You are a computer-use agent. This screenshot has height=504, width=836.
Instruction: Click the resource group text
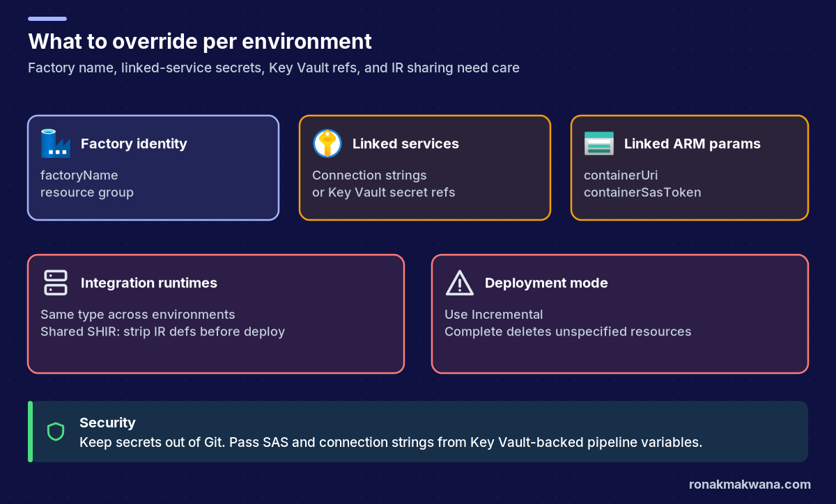87,192
